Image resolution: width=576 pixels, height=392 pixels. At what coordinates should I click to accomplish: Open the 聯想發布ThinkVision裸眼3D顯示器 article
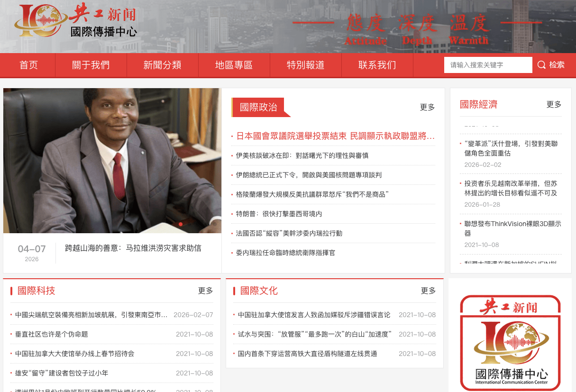pos(512,228)
